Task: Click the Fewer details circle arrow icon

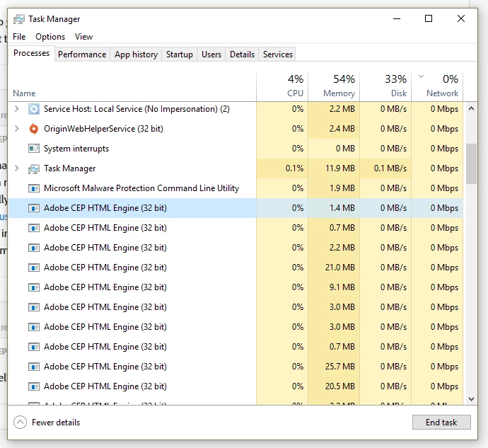Action: 20,423
